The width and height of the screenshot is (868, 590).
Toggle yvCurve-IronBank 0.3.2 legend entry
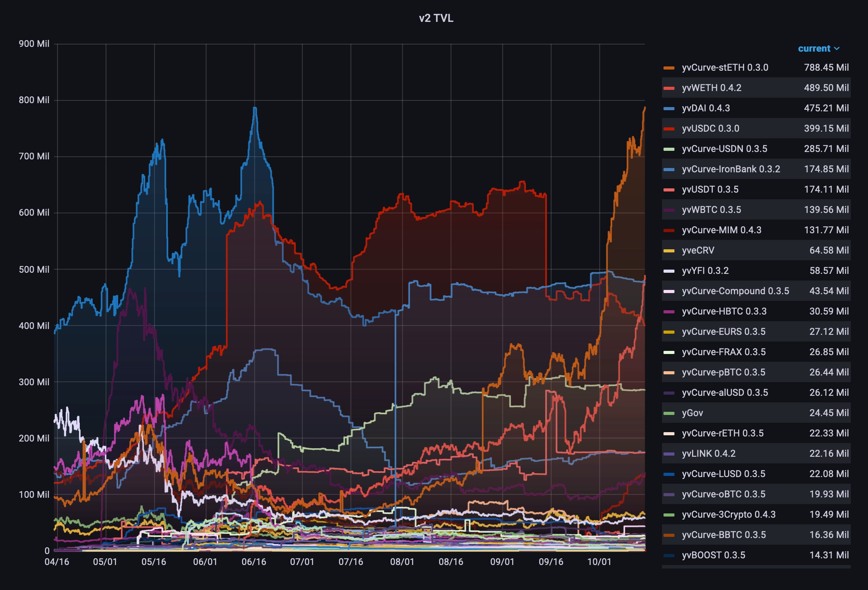pos(731,169)
